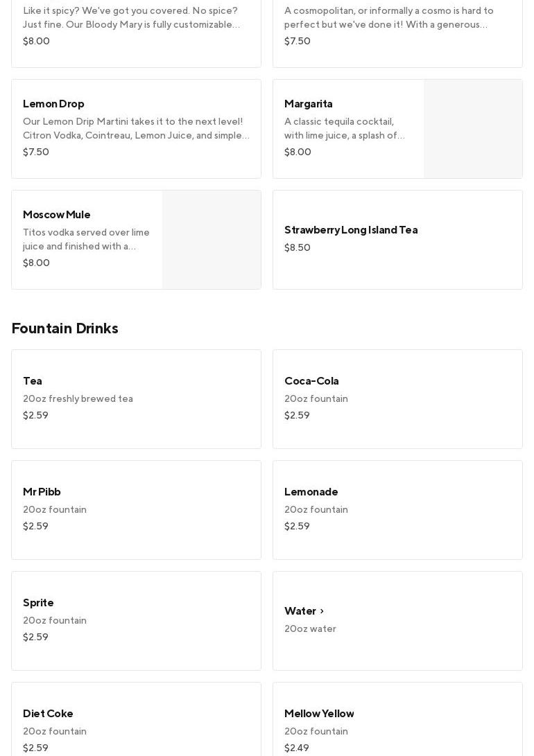Click the Water item title

[300, 611]
